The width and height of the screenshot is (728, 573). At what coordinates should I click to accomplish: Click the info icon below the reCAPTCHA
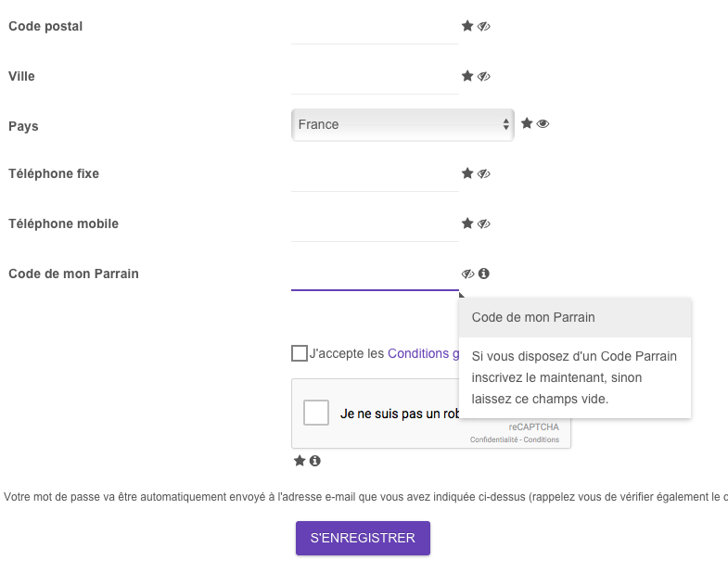coord(314,461)
